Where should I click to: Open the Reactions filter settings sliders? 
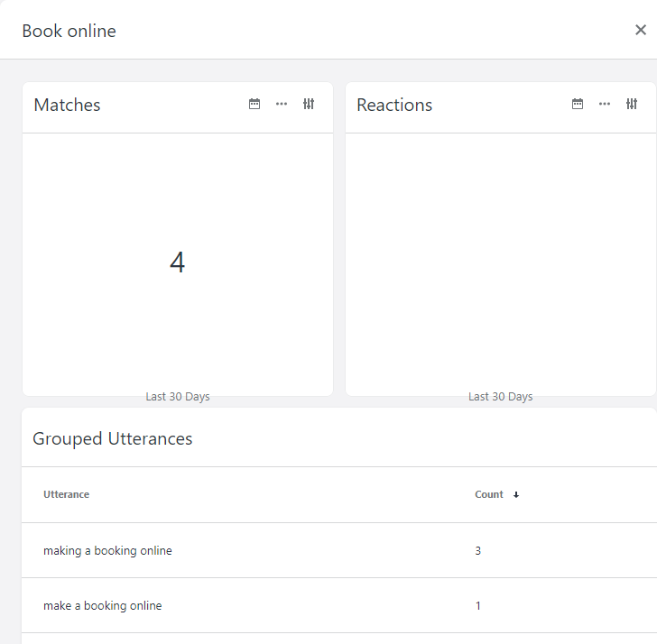[x=632, y=105]
